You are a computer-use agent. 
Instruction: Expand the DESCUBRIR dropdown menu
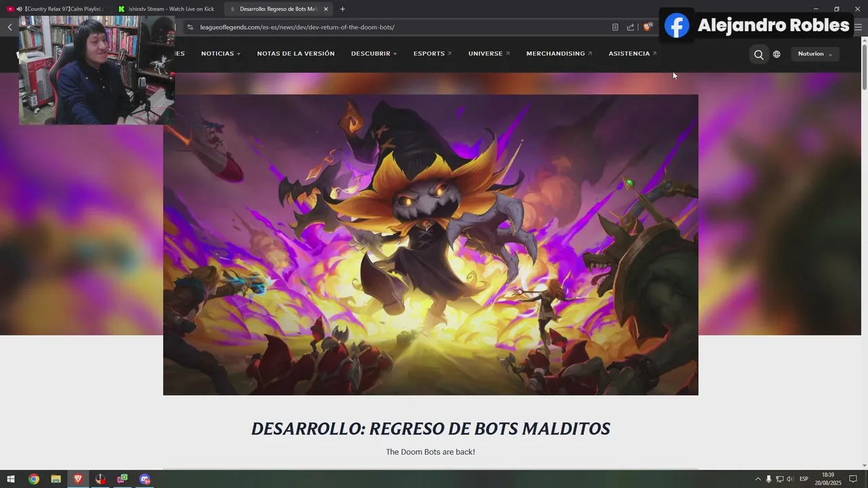coord(374,54)
